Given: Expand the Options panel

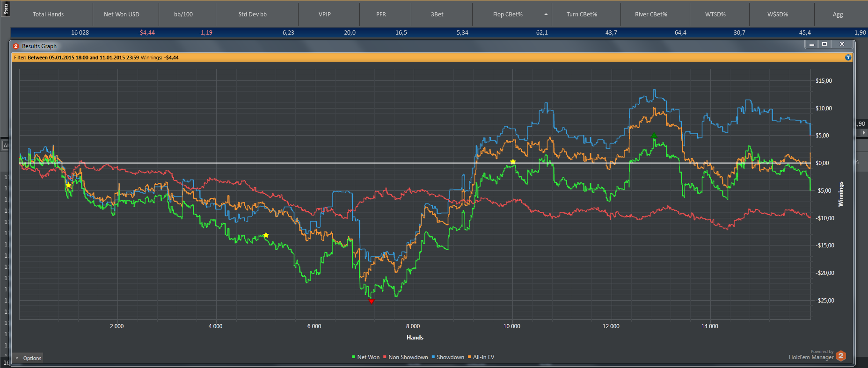Looking at the screenshot, I should pyautogui.click(x=28, y=358).
